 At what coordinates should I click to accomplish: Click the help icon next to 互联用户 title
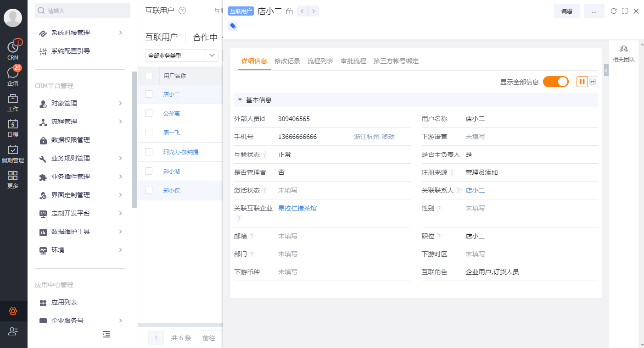point(182,11)
